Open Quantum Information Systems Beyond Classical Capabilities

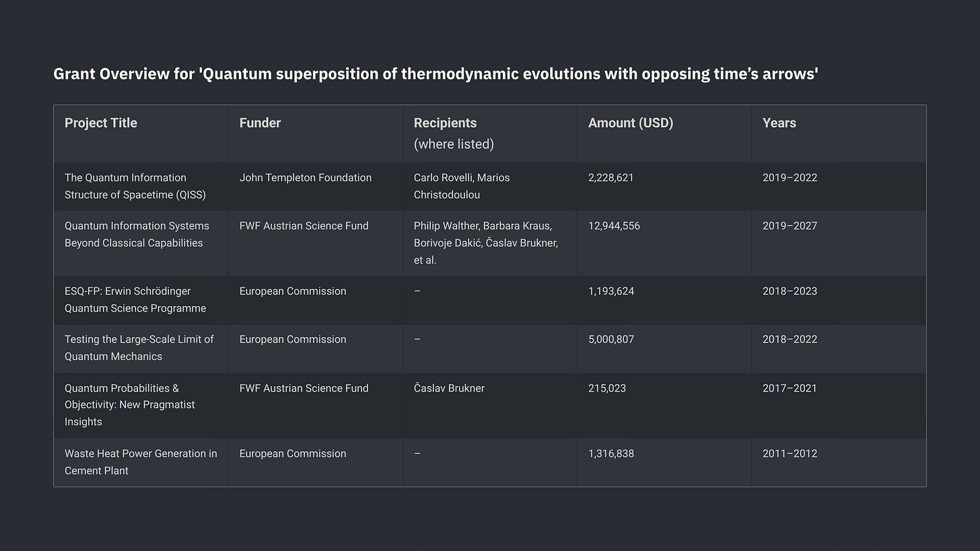click(137, 234)
